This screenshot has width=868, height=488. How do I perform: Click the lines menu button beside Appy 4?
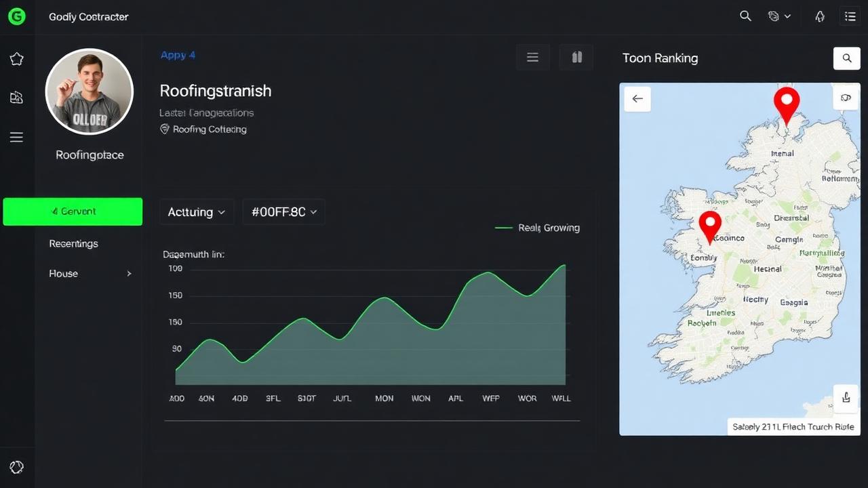pos(533,58)
